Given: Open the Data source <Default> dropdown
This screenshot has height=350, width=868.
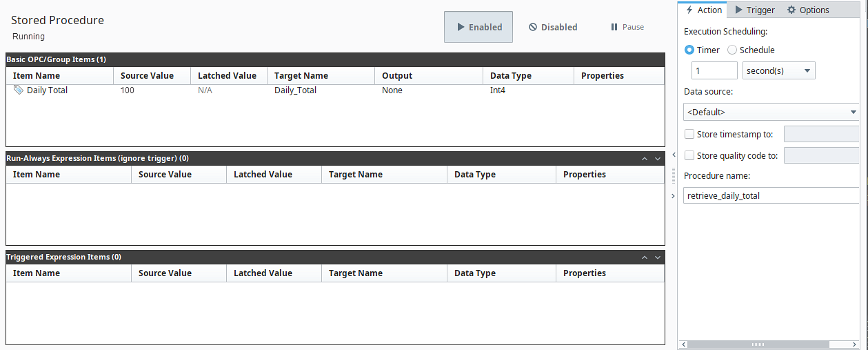Looking at the screenshot, I should 770,112.
